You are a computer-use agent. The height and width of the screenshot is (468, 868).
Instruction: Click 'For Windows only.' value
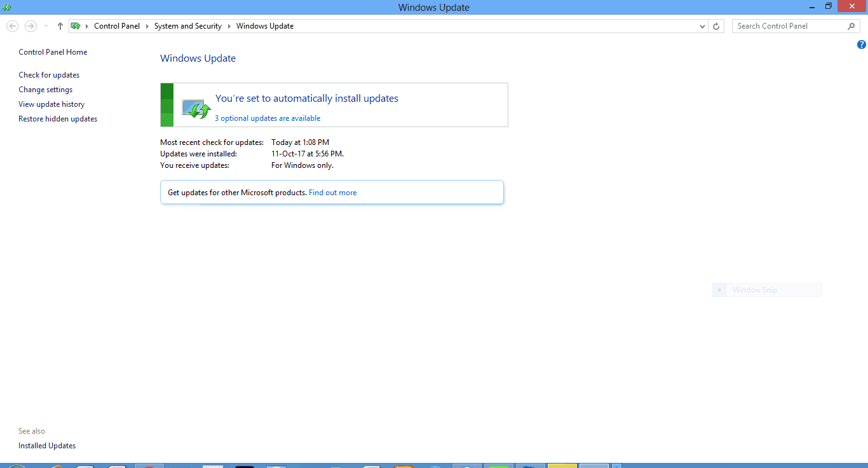(x=302, y=165)
